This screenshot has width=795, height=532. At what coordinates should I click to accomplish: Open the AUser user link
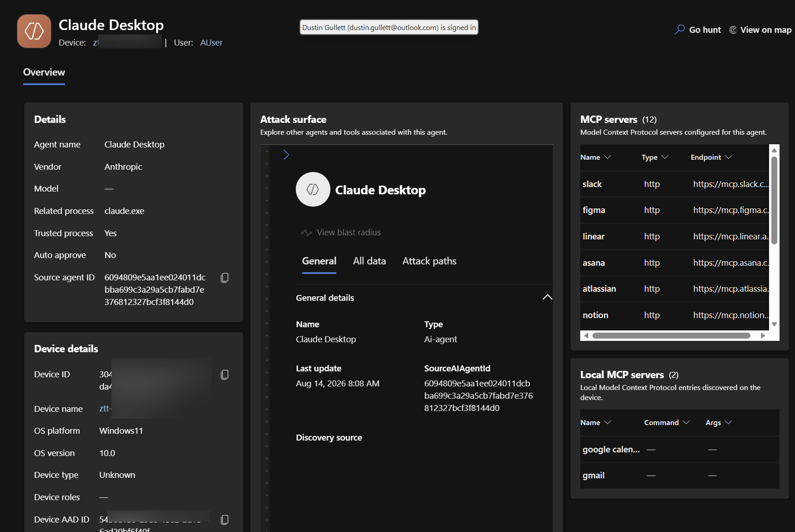click(x=212, y=43)
